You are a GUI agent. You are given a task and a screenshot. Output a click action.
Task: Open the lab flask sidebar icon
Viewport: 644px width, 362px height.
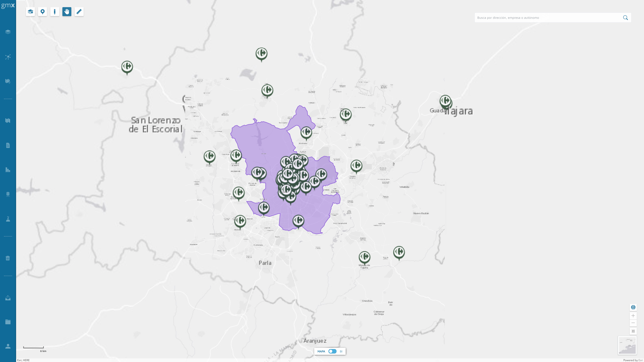[8, 219]
